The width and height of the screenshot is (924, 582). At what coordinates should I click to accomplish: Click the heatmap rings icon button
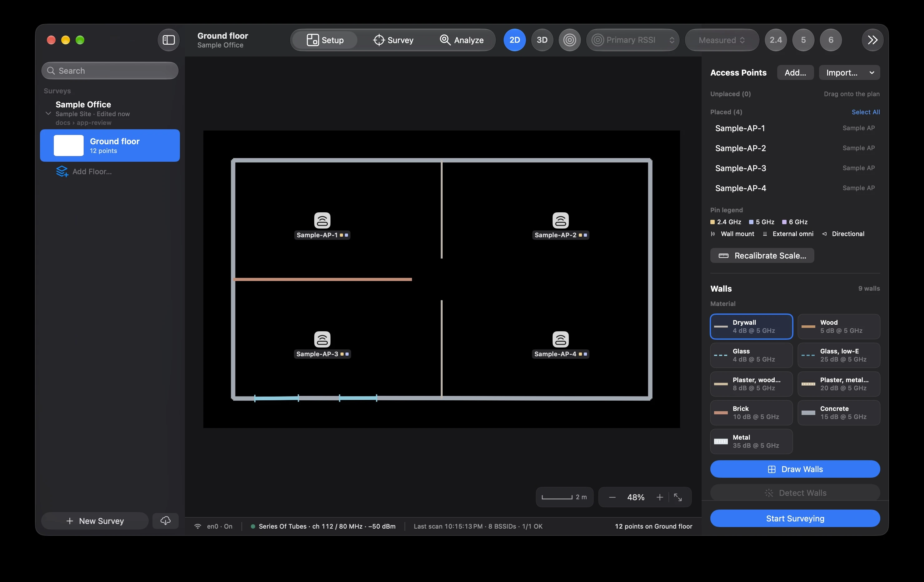point(569,40)
